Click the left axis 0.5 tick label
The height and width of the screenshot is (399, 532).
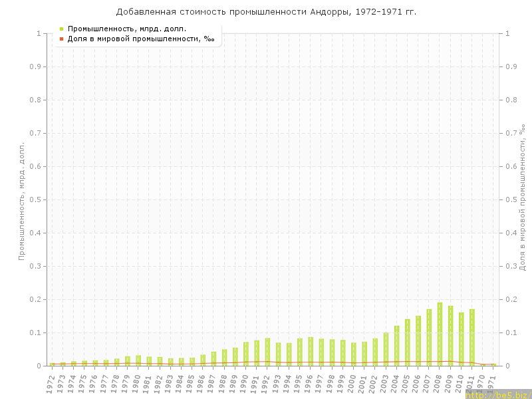37,199
